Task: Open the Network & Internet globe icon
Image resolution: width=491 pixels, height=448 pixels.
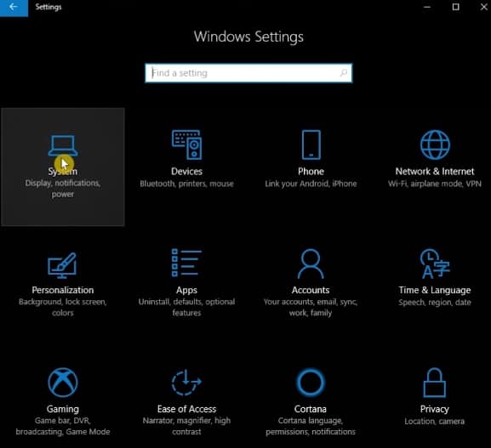Action: [435, 145]
